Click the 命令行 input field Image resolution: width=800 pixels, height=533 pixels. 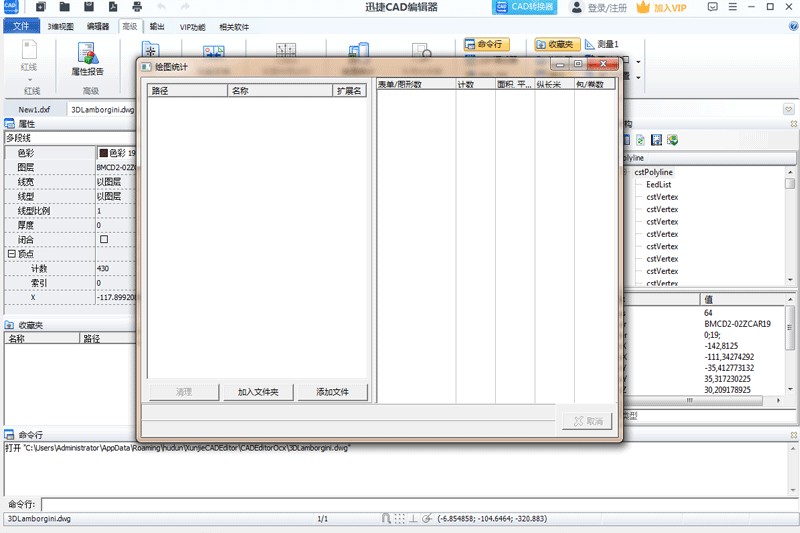coord(419,504)
